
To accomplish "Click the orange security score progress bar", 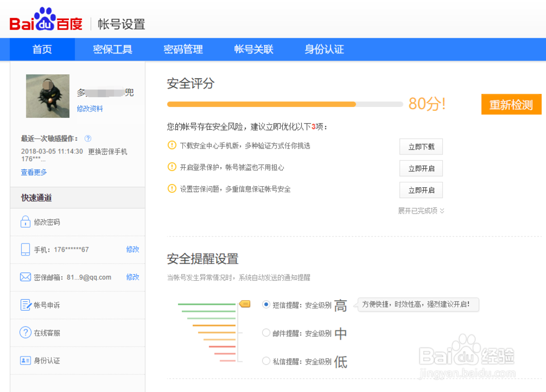I will click(x=261, y=104).
